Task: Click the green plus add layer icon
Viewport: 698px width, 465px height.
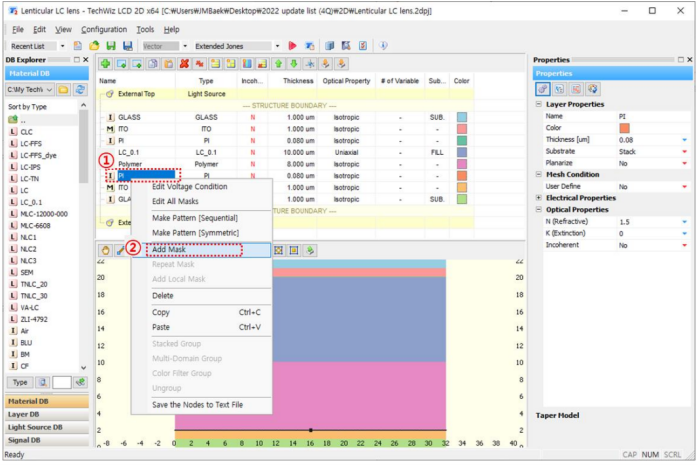Action: (x=107, y=63)
